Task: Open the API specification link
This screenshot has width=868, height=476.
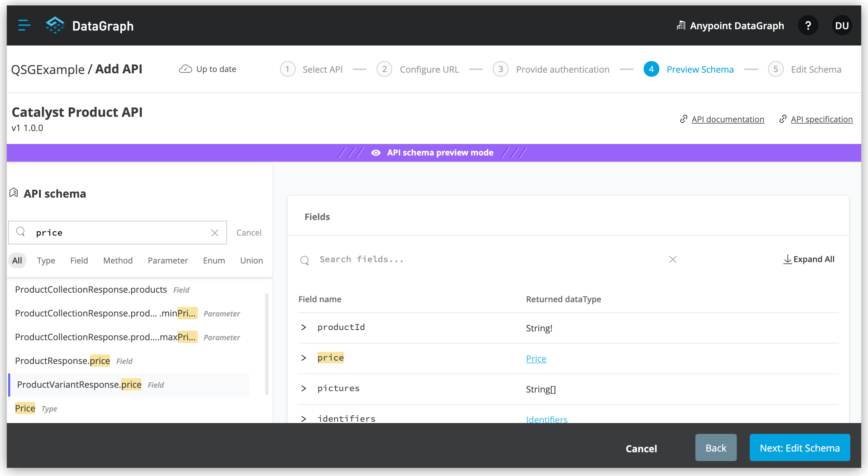Action: pyautogui.click(x=821, y=119)
